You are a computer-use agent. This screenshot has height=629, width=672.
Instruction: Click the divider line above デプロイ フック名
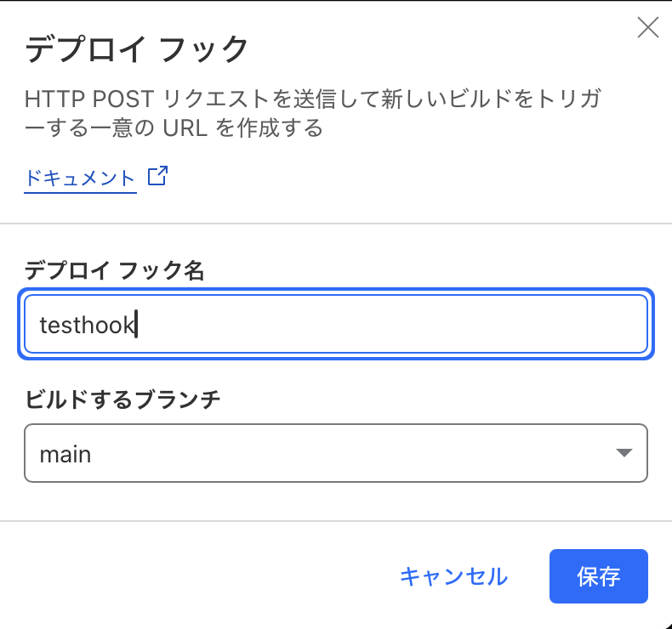(x=336, y=224)
